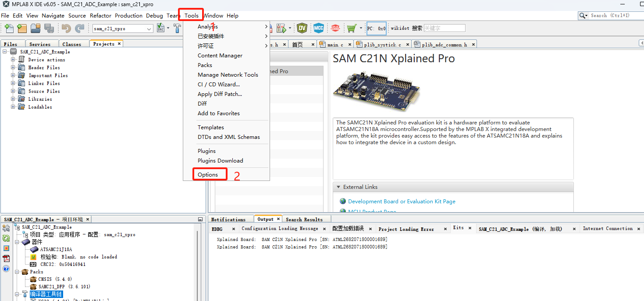Open dropdown arrow beside Debug Project icon
Image resolution: width=644 pixels, height=301 pixels.
coord(290,28)
